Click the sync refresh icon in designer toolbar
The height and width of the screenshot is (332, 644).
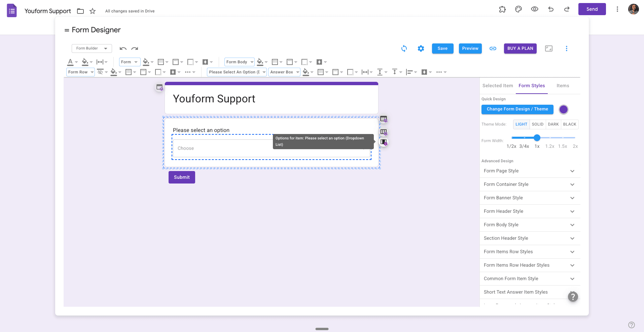(x=404, y=48)
